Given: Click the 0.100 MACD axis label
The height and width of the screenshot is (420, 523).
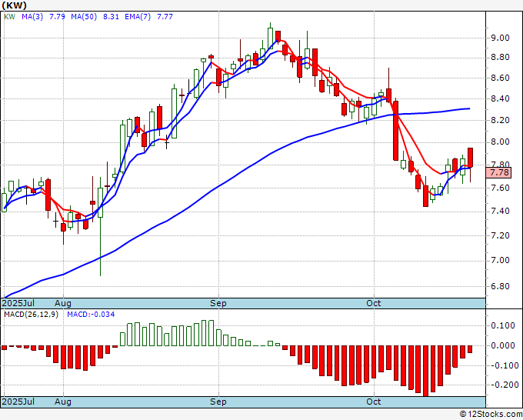Looking at the screenshot, I should pos(503,325).
